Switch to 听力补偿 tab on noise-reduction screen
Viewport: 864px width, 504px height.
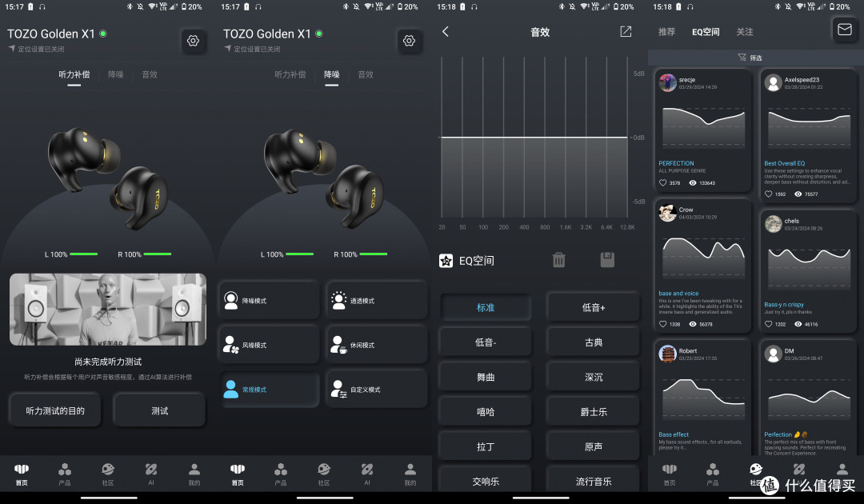290,74
